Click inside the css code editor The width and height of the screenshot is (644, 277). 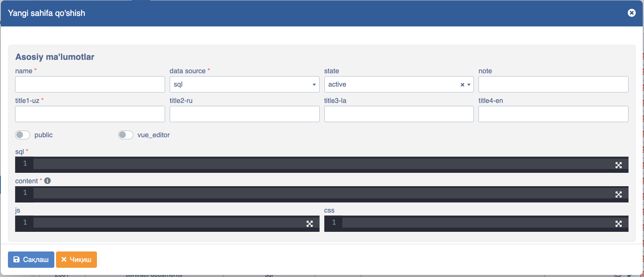476,223
